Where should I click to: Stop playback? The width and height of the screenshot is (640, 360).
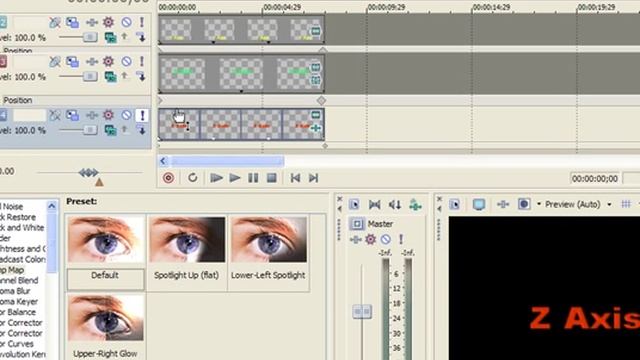pyautogui.click(x=271, y=178)
